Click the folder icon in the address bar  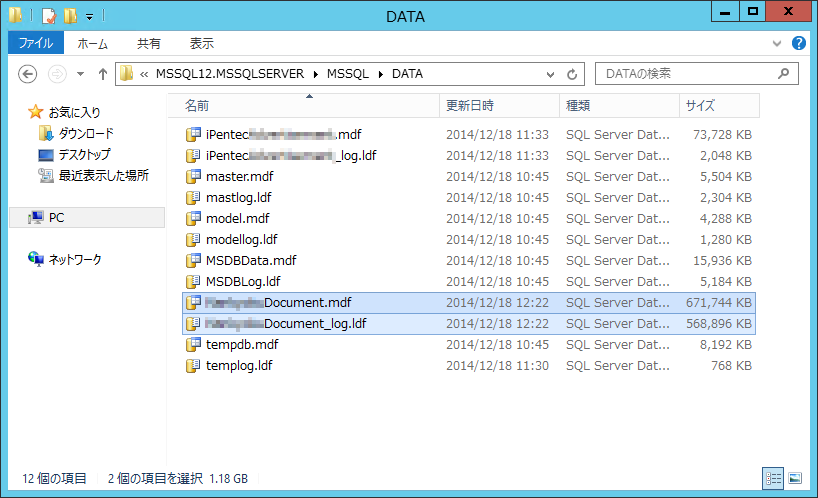tap(126, 74)
